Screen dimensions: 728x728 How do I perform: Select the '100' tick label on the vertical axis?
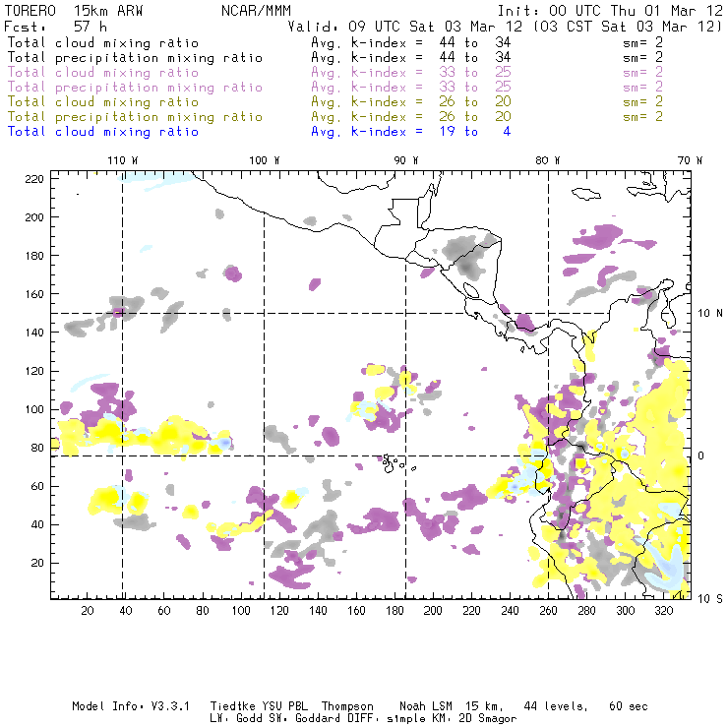(x=34, y=409)
